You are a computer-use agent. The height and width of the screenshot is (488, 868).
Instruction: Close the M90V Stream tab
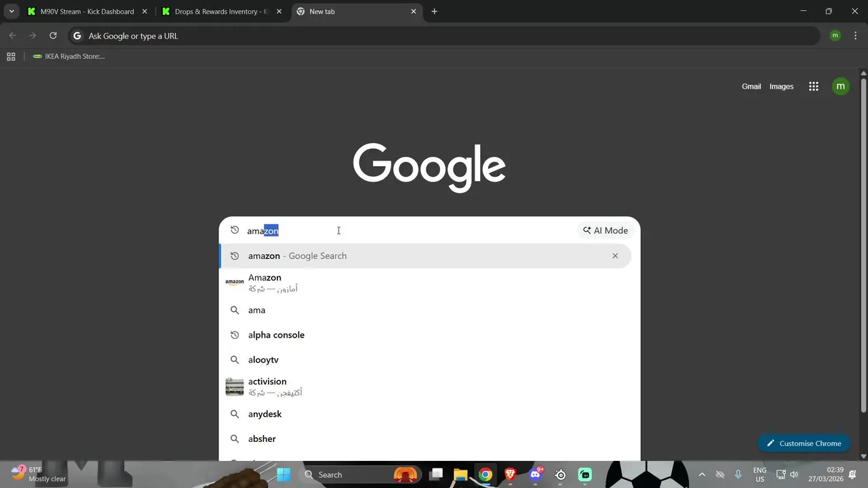coord(144,12)
